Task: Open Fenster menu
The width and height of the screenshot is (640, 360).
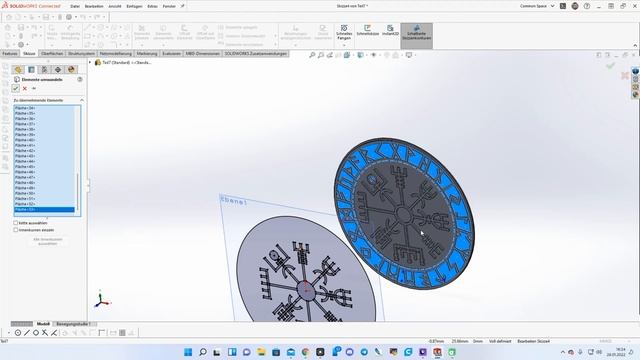Action: (x=169, y=6)
